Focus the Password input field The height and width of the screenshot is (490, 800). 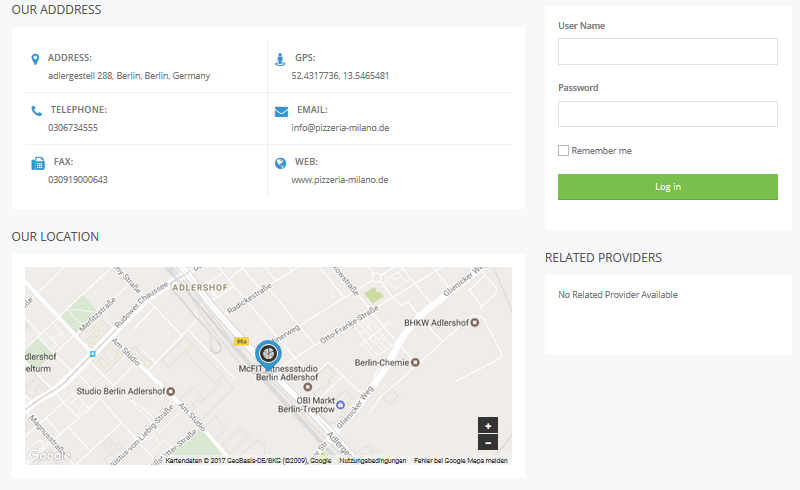pyautogui.click(x=667, y=114)
